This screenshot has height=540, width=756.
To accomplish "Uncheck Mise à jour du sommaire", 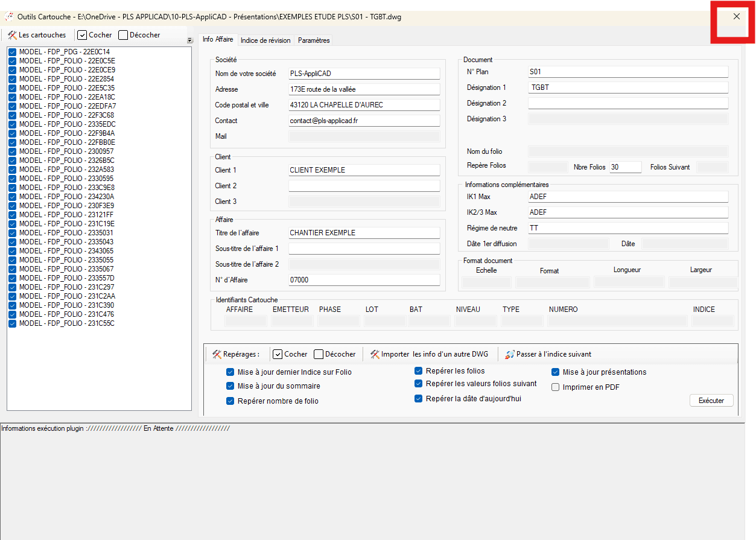I will [230, 386].
